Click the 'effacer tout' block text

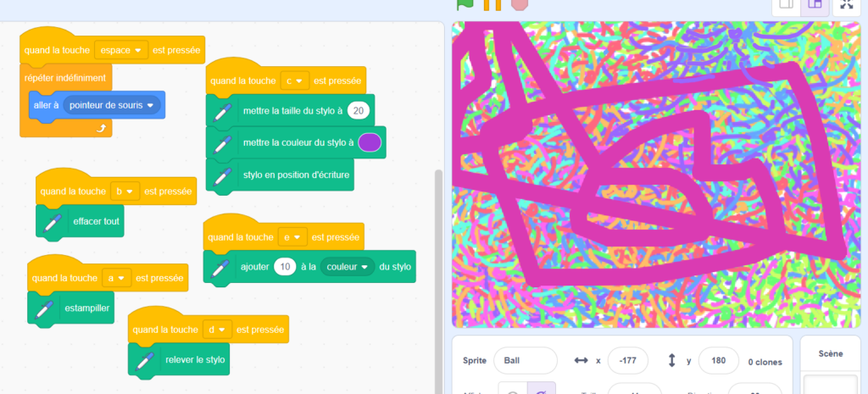coord(97,221)
